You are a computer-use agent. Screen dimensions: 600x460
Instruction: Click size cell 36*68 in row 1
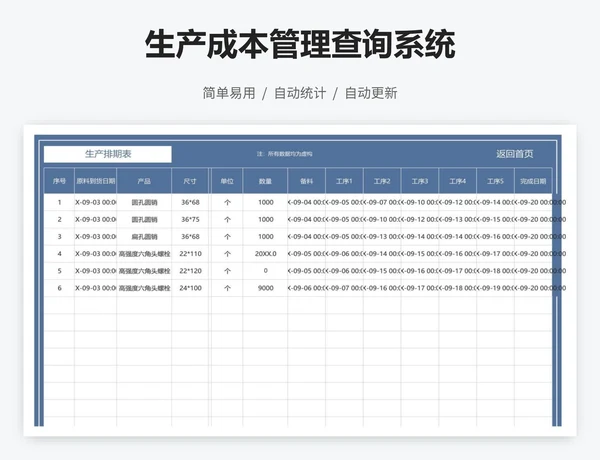190,202
